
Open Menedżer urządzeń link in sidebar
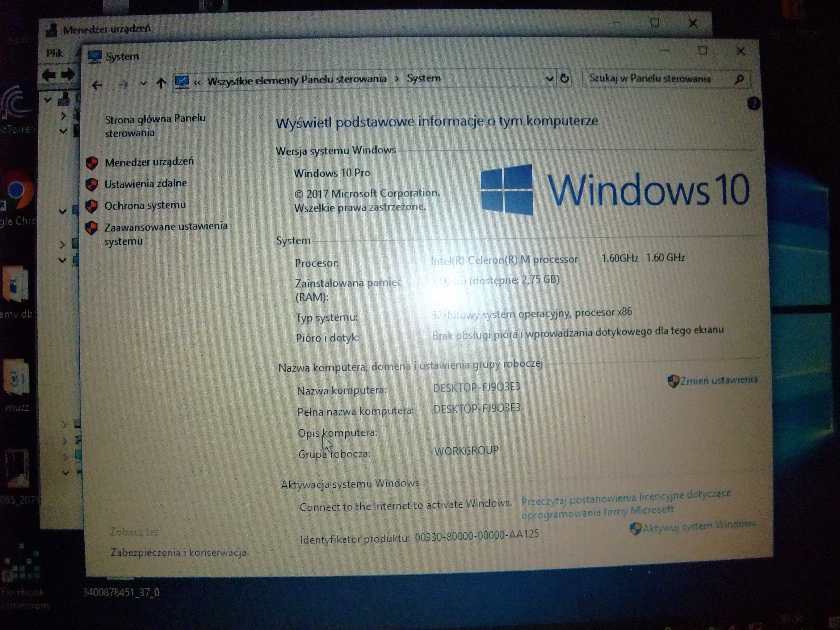pyautogui.click(x=149, y=162)
